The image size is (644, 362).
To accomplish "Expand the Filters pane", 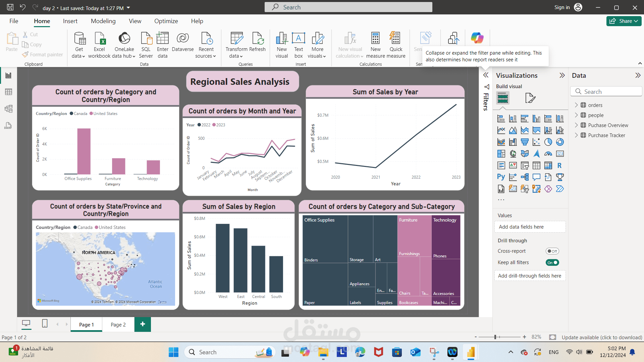I will coord(486,75).
